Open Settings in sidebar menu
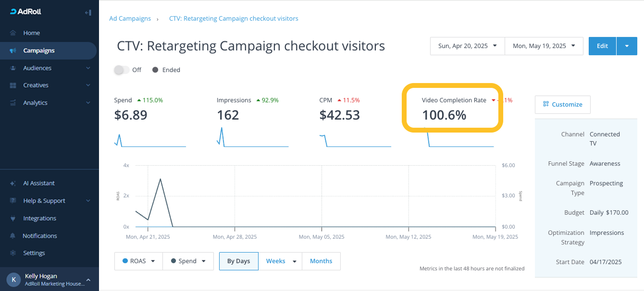 pos(34,253)
